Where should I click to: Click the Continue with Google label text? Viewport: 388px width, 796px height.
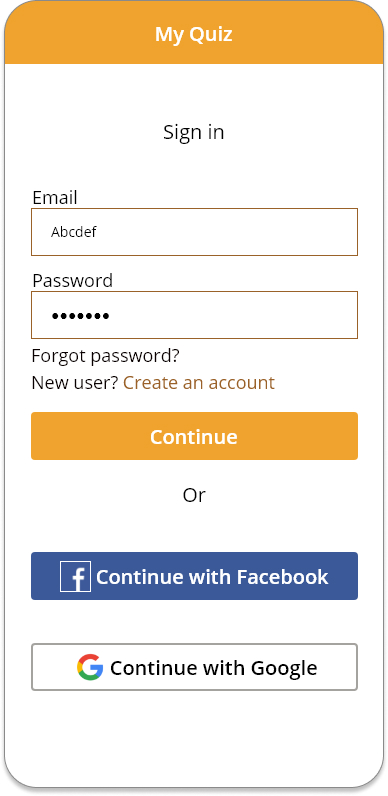click(x=214, y=668)
